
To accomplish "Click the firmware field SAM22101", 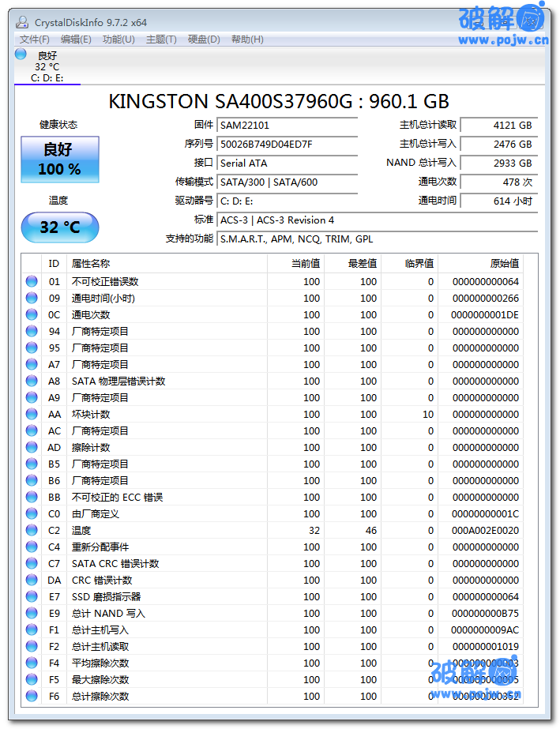I will point(287,125).
